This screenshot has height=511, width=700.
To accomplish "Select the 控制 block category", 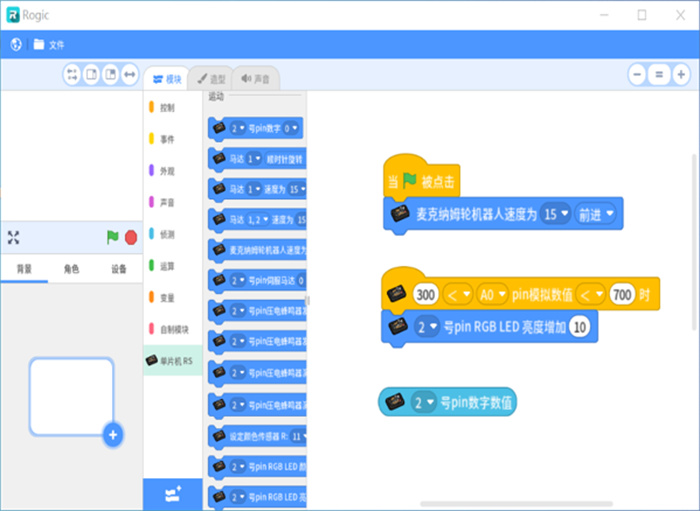I will (167, 107).
